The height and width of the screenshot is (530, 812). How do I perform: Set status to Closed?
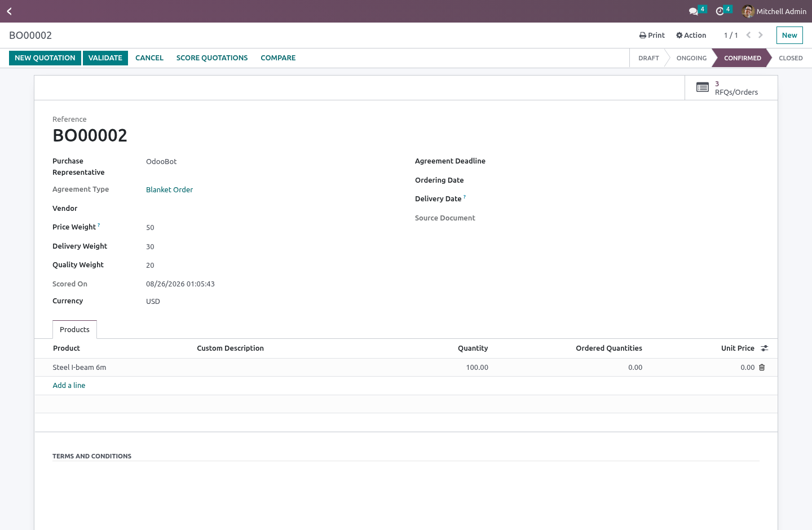791,58
